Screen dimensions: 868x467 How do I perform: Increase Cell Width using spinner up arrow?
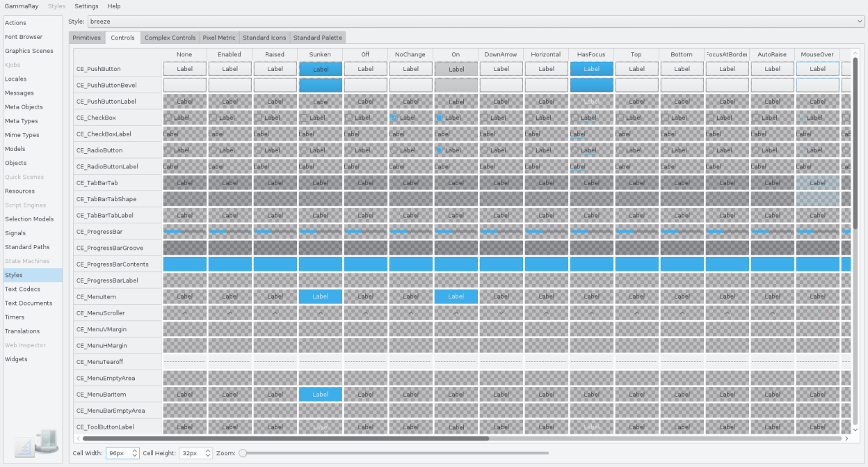[x=135, y=450]
